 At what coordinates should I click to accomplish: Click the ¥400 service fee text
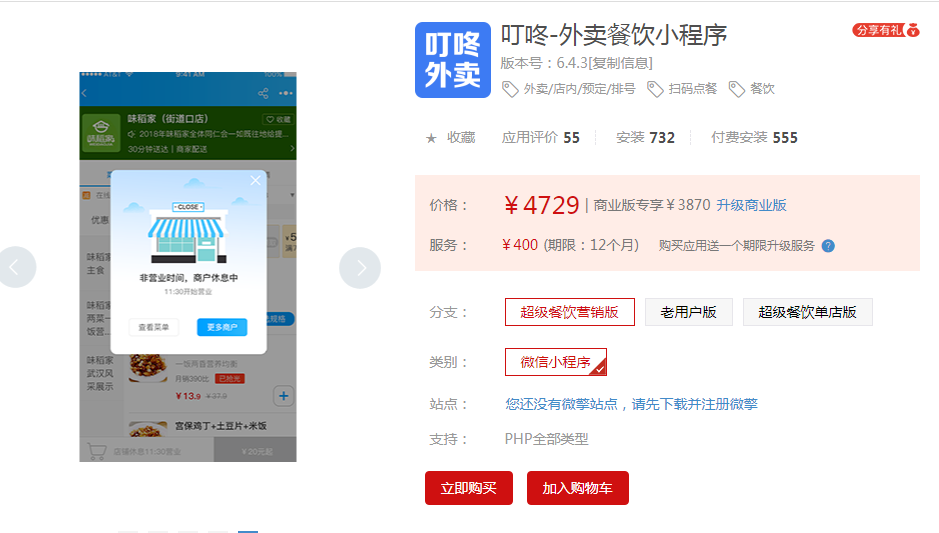pyautogui.click(x=520, y=245)
